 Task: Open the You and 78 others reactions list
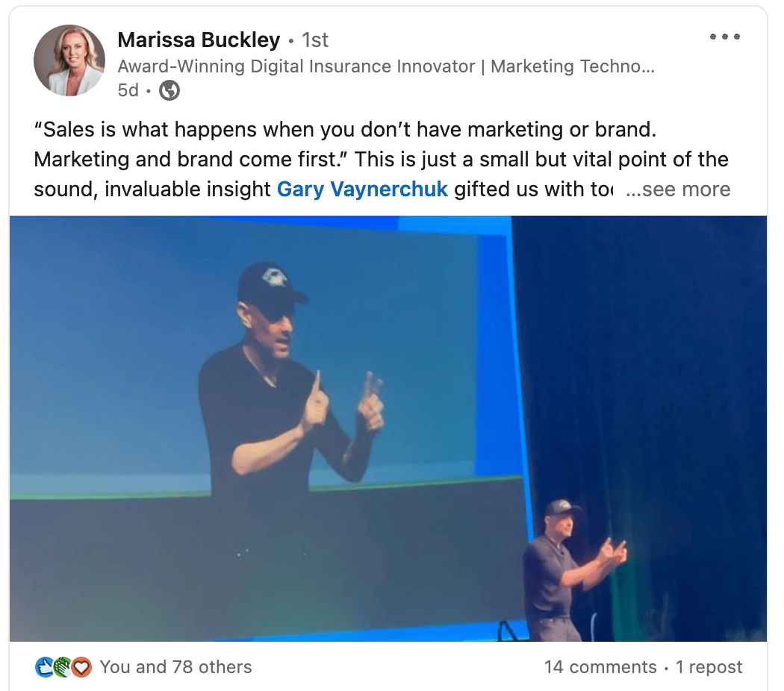(x=175, y=667)
